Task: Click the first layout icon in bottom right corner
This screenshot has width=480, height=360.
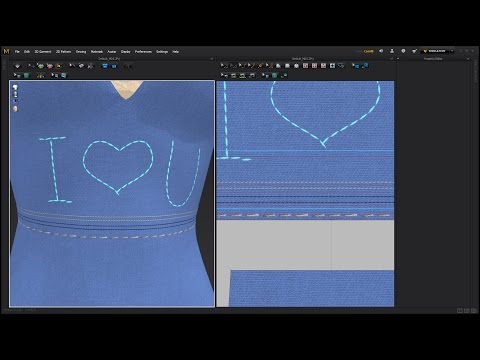Action: (460, 311)
